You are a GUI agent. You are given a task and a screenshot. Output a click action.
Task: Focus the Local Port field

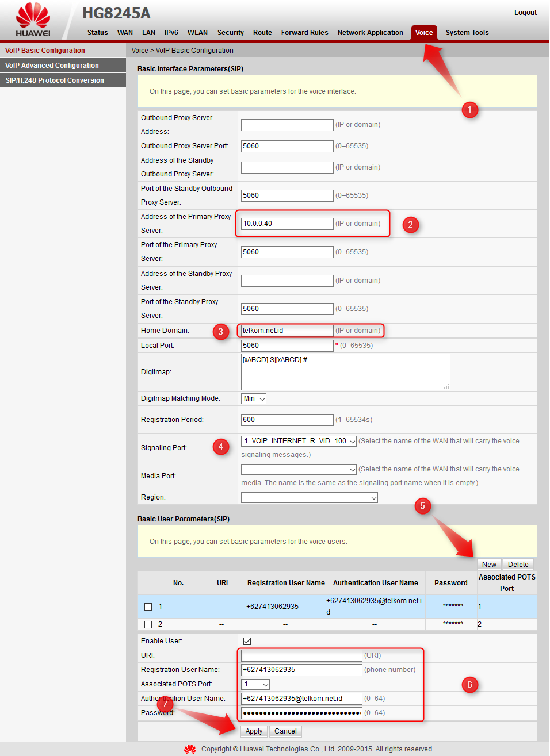click(287, 346)
